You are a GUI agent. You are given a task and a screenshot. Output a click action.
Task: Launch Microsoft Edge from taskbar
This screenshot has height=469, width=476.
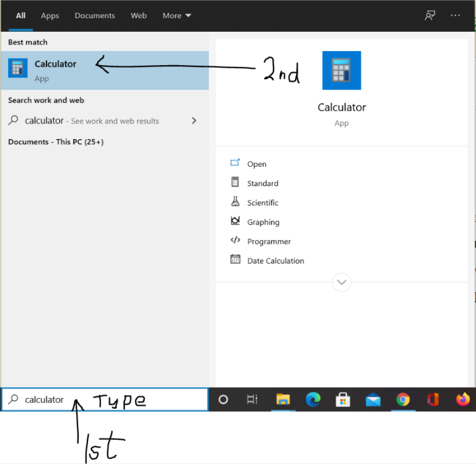(313, 400)
